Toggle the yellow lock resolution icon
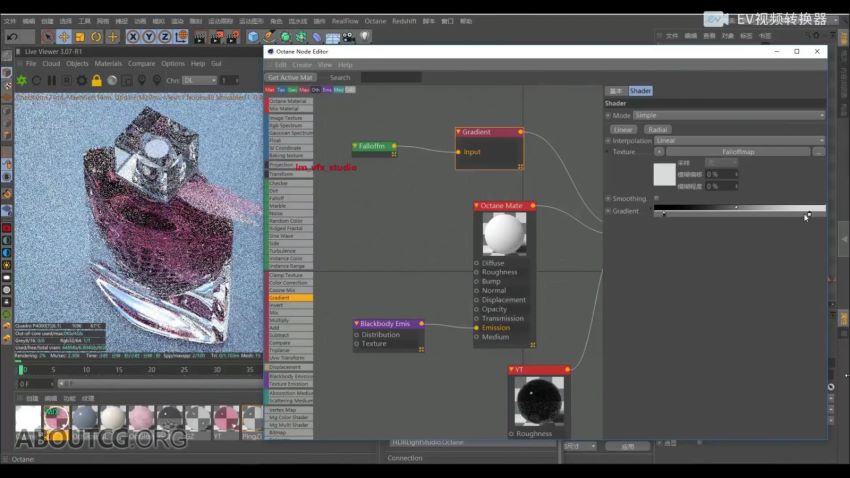 point(96,80)
